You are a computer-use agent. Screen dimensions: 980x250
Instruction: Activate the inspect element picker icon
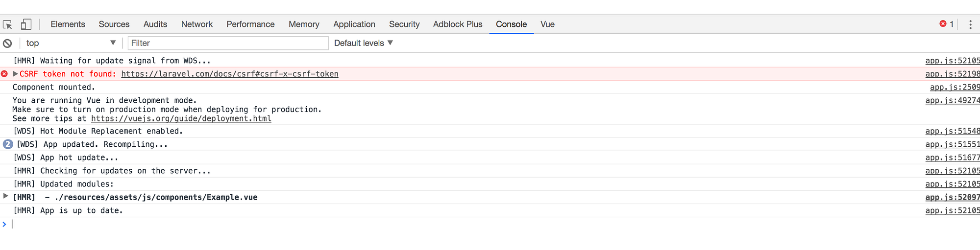pos(7,24)
